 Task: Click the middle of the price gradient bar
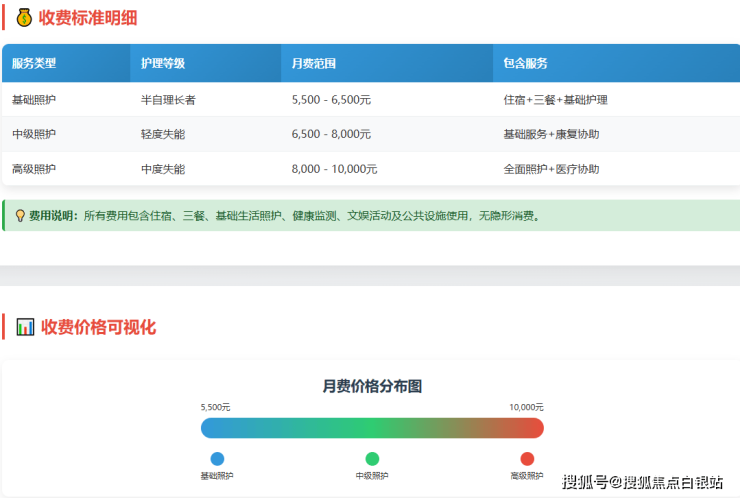[x=372, y=428]
